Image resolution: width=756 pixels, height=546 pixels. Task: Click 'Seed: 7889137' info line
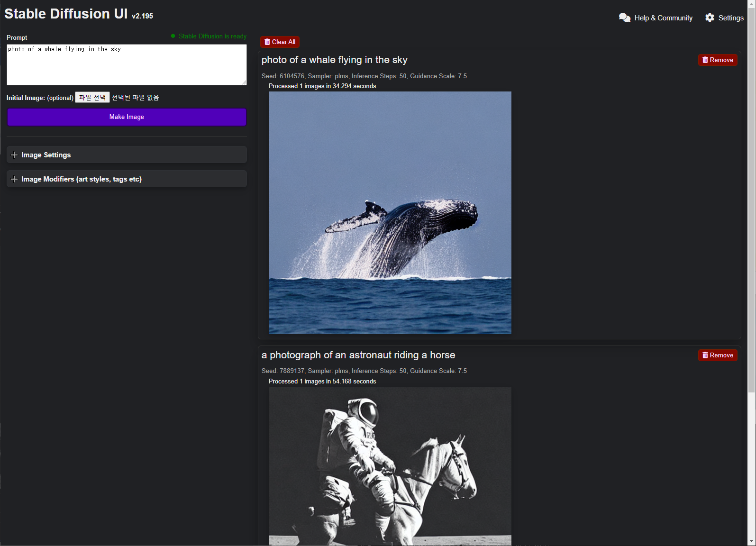click(x=364, y=371)
